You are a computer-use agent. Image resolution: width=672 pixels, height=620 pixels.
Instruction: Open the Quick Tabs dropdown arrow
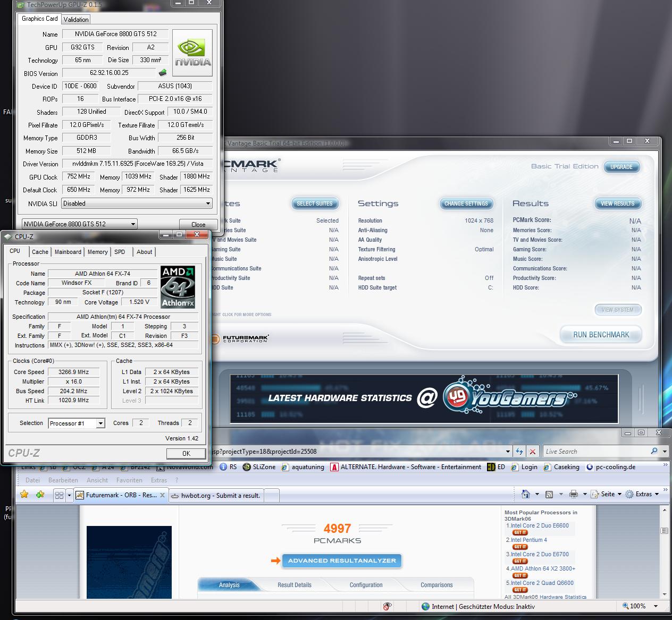click(x=69, y=495)
